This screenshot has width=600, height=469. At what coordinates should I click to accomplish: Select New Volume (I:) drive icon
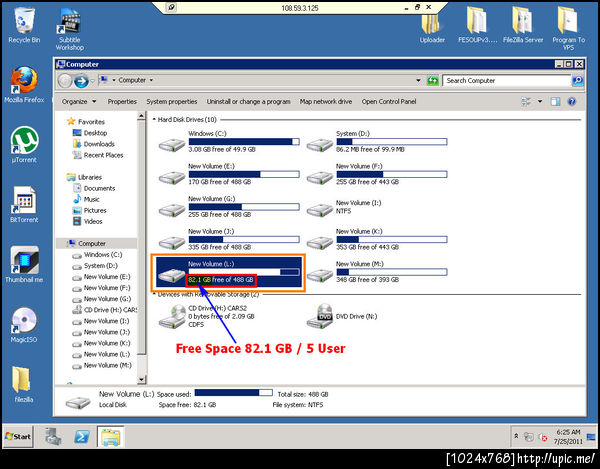320,210
